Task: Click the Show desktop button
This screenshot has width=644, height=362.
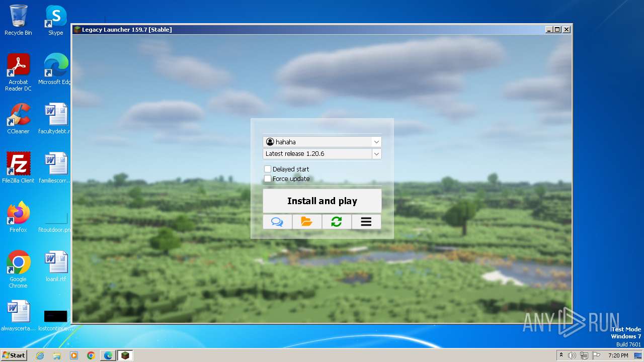Action: (639, 355)
